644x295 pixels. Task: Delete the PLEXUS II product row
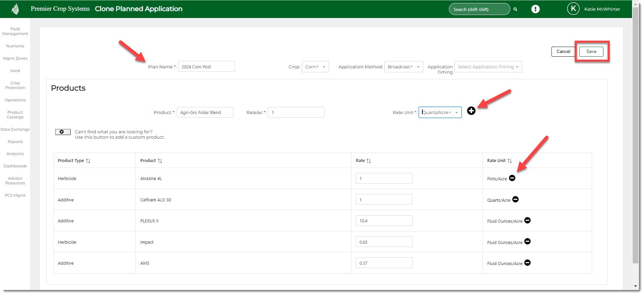(x=528, y=220)
